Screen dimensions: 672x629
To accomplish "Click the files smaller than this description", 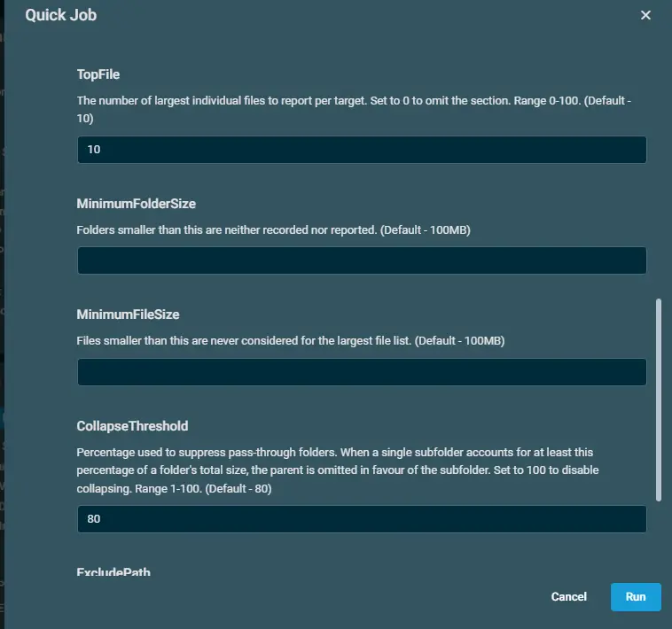I will (x=291, y=341).
